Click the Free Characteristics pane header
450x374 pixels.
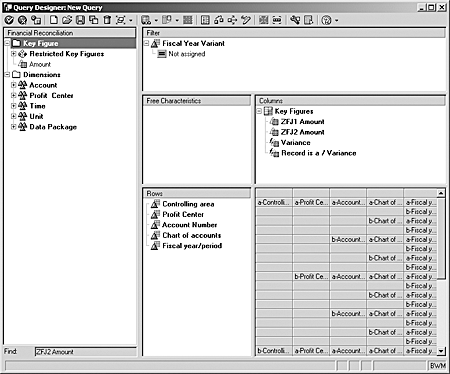click(197, 101)
